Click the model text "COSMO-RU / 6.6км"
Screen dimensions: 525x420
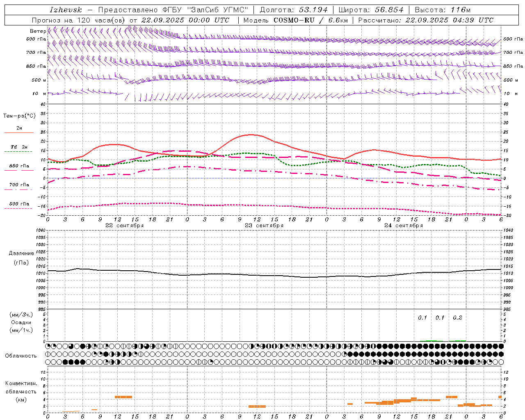point(311,20)
